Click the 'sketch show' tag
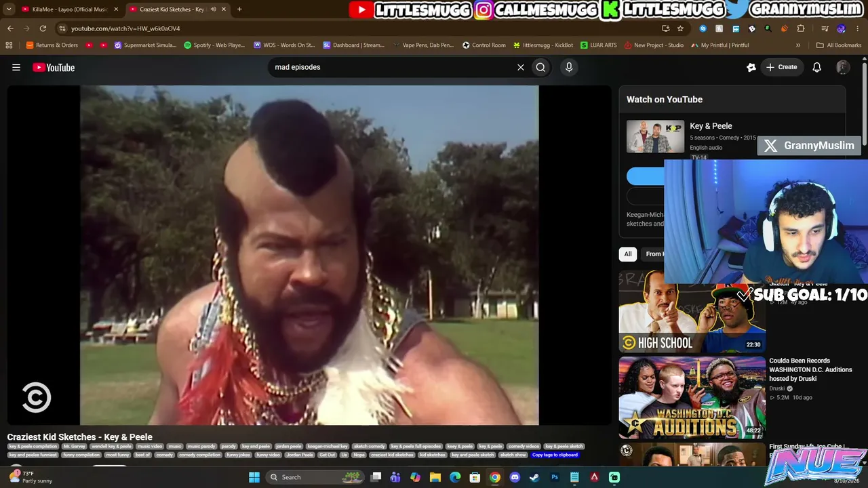The image size is (868, 488). [x=513, y=455]
